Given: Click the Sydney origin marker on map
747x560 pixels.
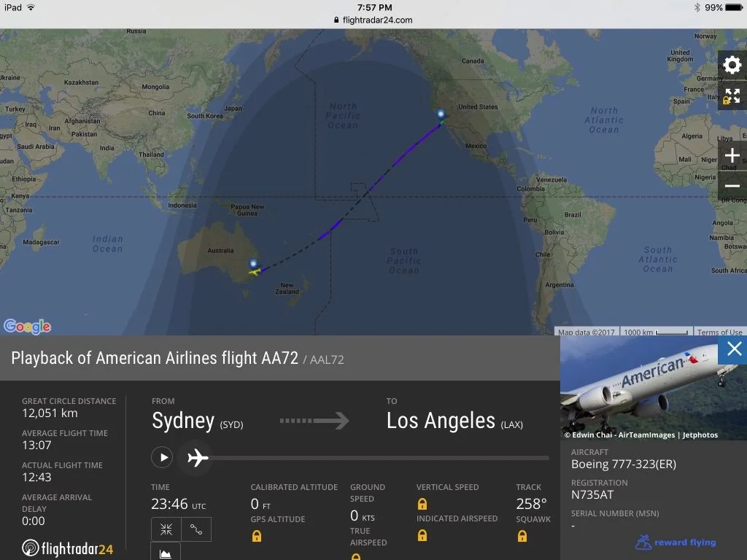Looking at the screenshot, I should click(x=253, y=264).
